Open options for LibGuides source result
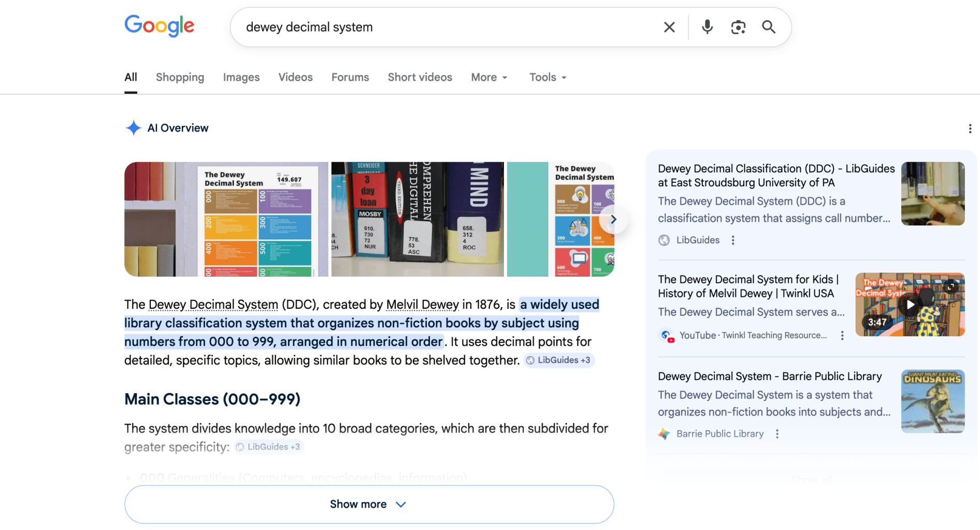Viewport: 980px width, 530px height. pyautogui.click(x=733, y=240)
